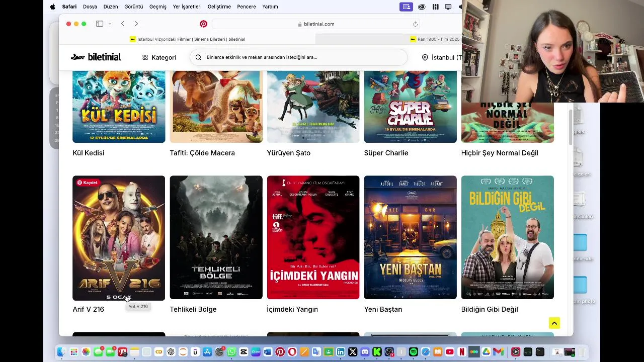Open the Süper Charlie poster
The width and height of the screenshot is (644, 362).
(410, 107)
